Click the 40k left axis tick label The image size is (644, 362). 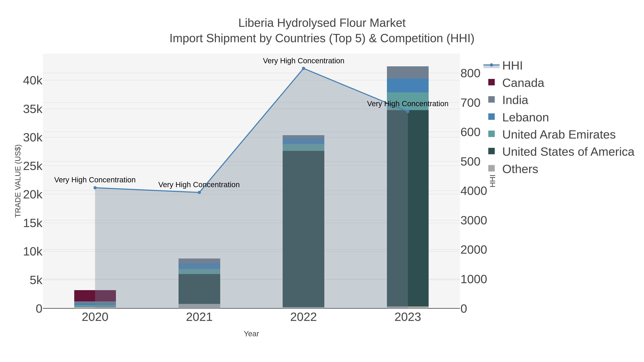[x=33, y=81]
